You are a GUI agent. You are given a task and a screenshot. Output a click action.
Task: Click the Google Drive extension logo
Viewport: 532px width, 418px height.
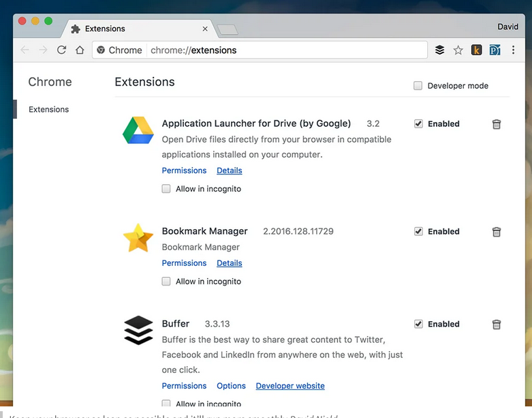(x=138, y=130)
